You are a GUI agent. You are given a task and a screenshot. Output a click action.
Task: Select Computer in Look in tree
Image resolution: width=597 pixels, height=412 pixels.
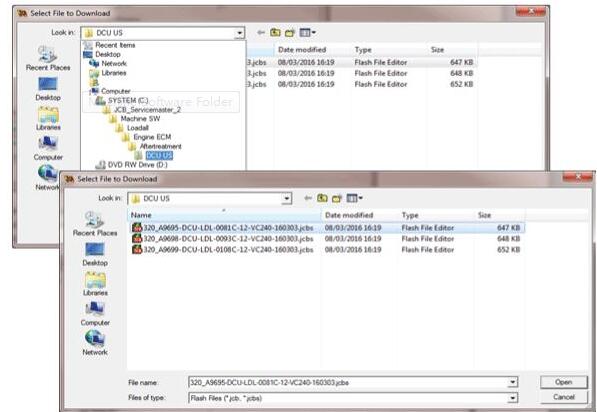coord(116,91)
